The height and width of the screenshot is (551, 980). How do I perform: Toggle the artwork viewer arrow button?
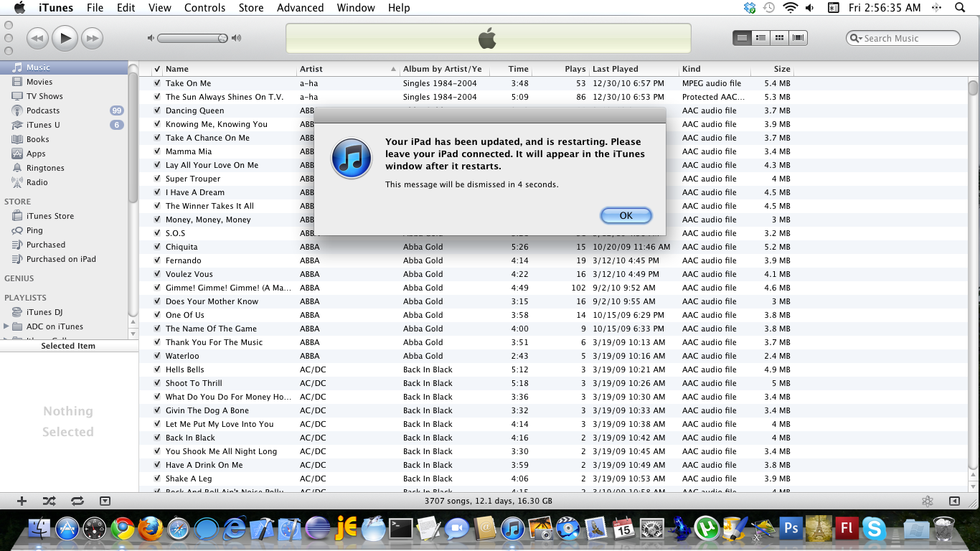click(x=105, y=501)
